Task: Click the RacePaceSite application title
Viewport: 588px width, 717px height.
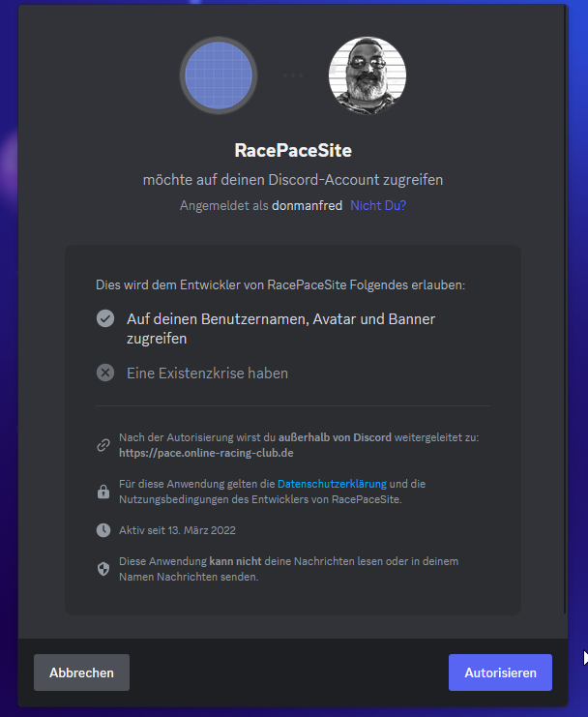Action: (293, 150)
